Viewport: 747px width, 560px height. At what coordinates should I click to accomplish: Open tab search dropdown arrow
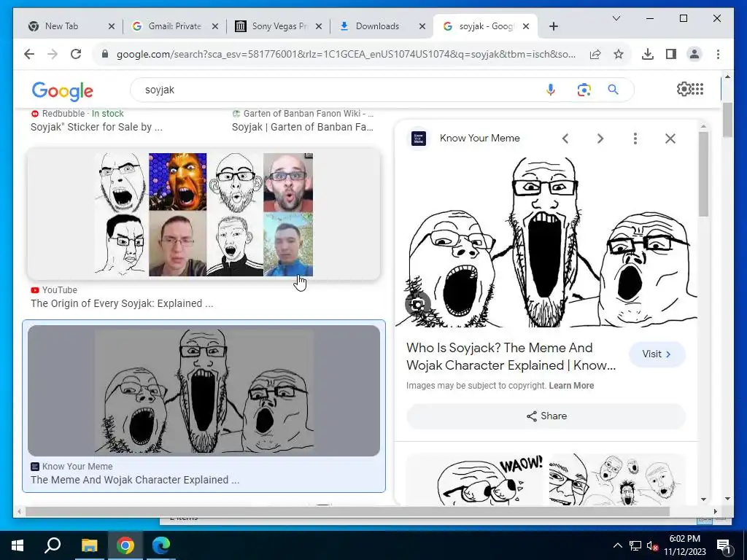click(x=616, y=18)
